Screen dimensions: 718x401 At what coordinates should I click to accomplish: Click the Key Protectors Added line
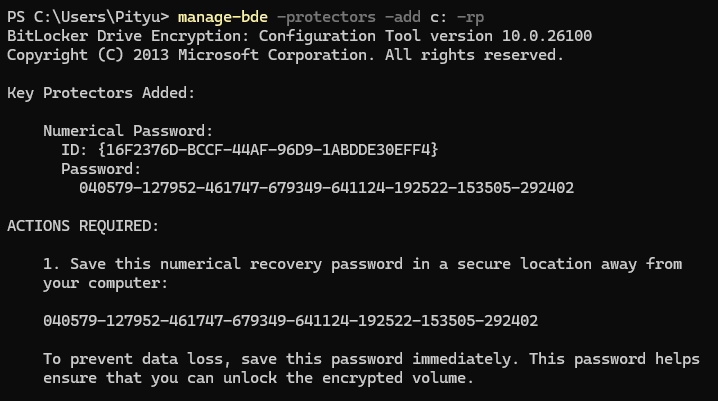click(x=101, y=93)
